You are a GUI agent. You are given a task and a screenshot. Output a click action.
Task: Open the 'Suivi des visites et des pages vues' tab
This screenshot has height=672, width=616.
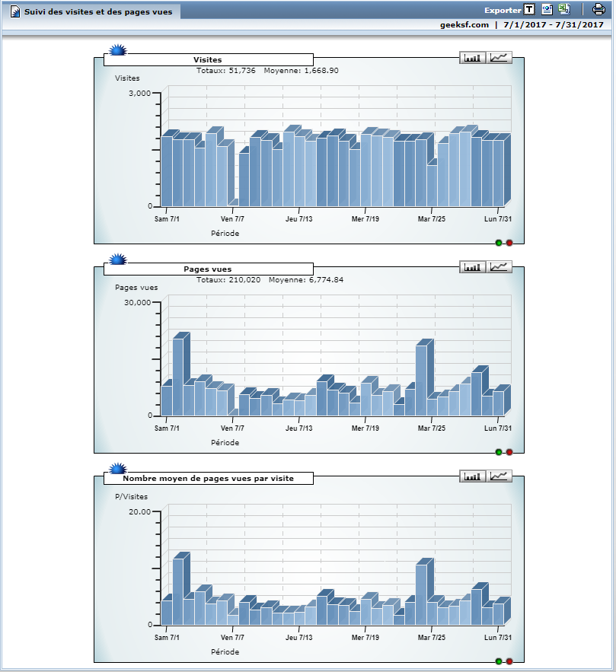(x=91, y=11)
